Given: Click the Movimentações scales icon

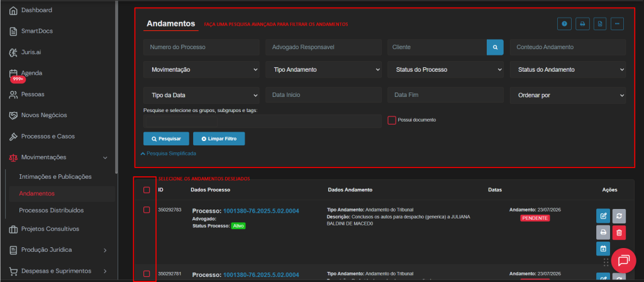Looking at the screenshot, I should click(x=13, y=157).
